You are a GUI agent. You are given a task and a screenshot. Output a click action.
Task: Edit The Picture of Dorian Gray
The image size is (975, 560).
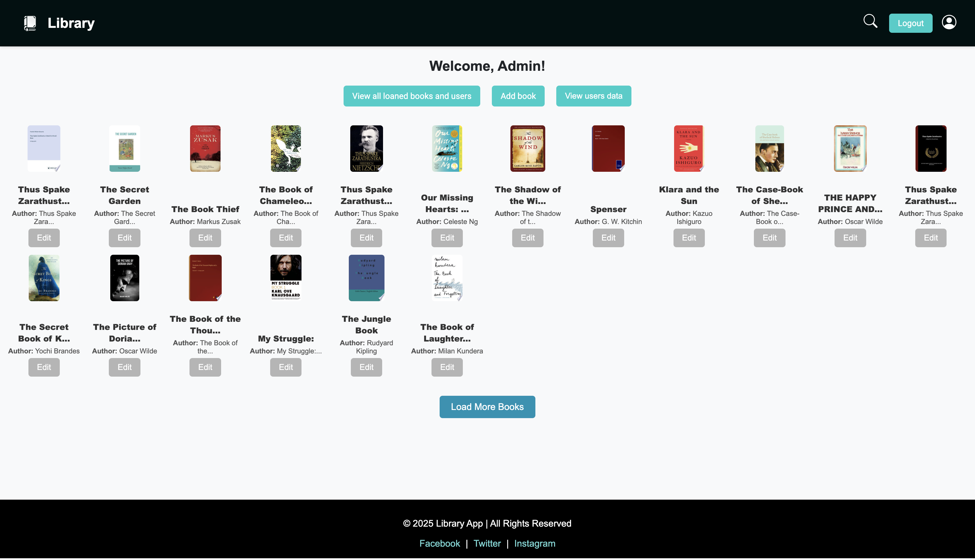pos(124,367)
